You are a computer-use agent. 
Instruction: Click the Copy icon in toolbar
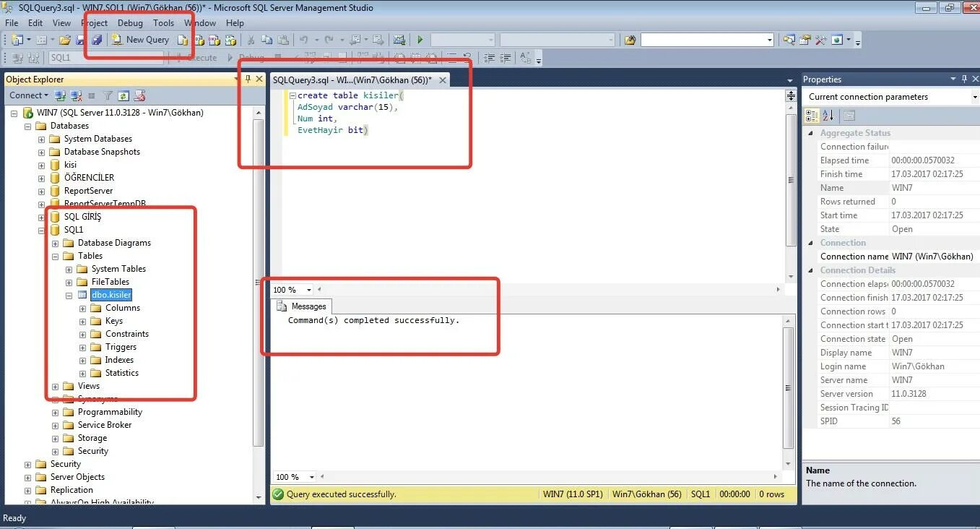(x=266, y=40)
